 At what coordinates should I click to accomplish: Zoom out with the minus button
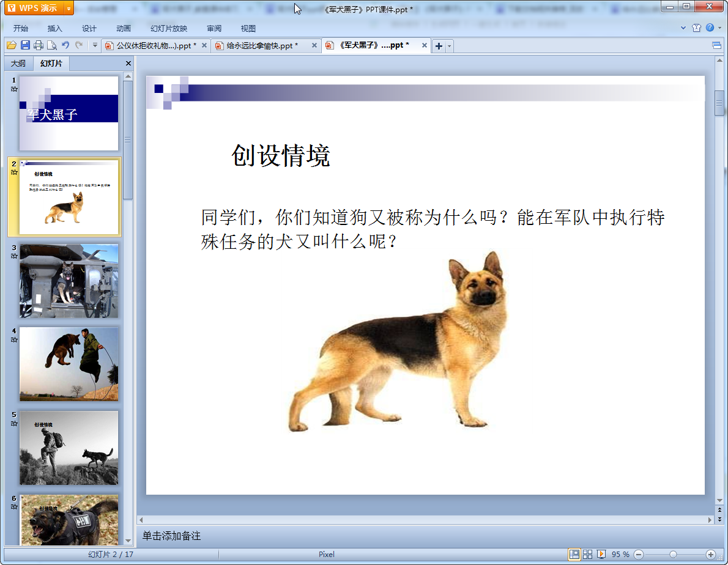click(x=639, y=555)
